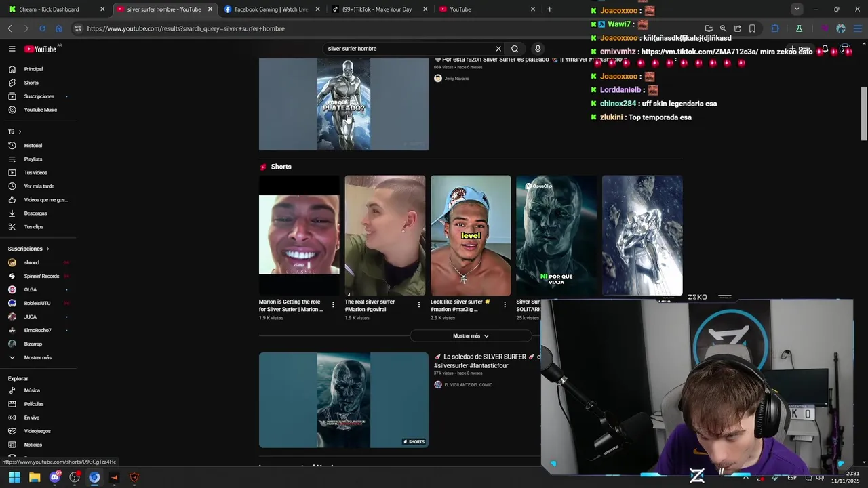Open the YouTube hamburger guide menu
868x488 pixels.
click(x=12, y=49)
